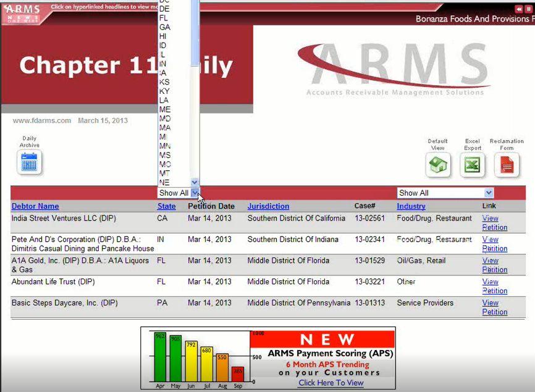Choose MT from the state list
Screen dimensions: 535x392
pos(164,173)
